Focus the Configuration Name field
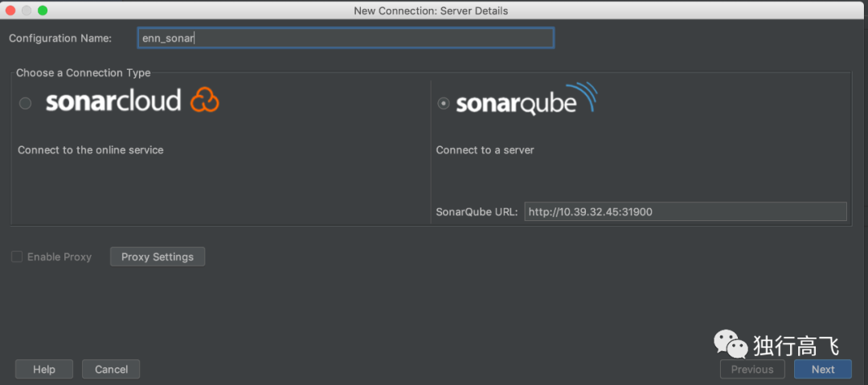 tap(346, 39)
